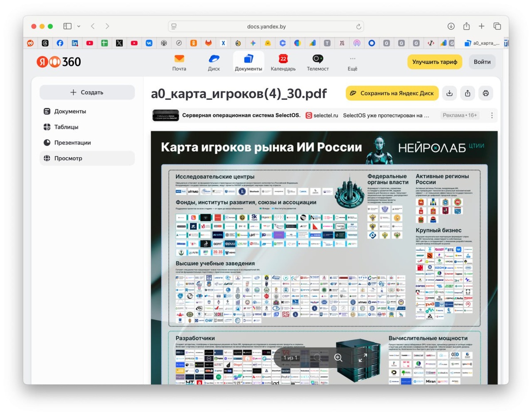Click page counter 1 из 1
Screen dimensions: 532x415
[x=290, y=357]
